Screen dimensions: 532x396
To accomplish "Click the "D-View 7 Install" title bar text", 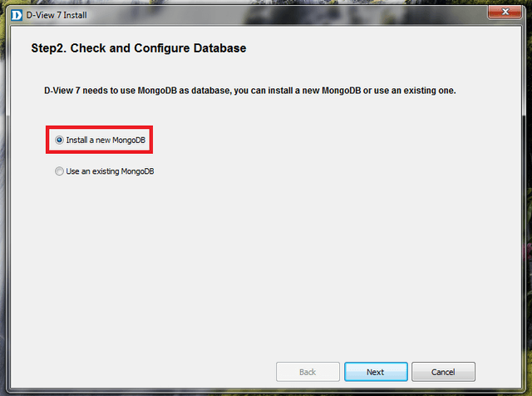I will [56, 12].
